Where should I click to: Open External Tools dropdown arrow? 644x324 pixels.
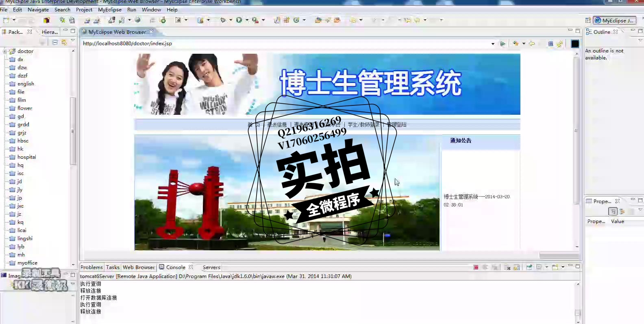(263, 20)
